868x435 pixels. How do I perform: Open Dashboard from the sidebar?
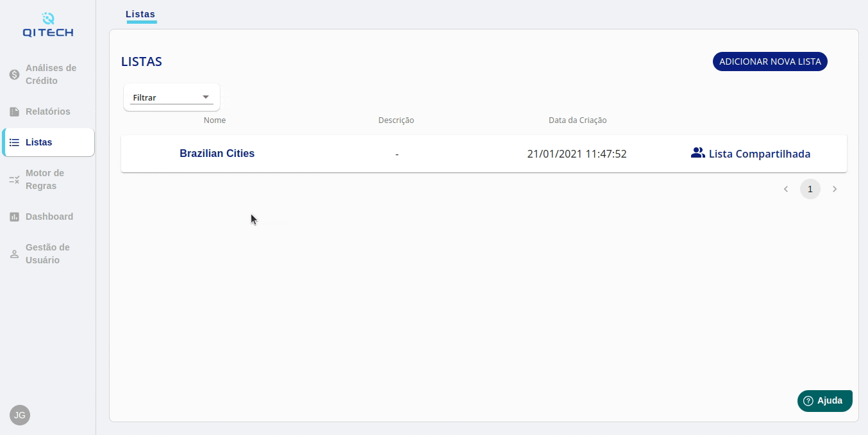point(49,217)
